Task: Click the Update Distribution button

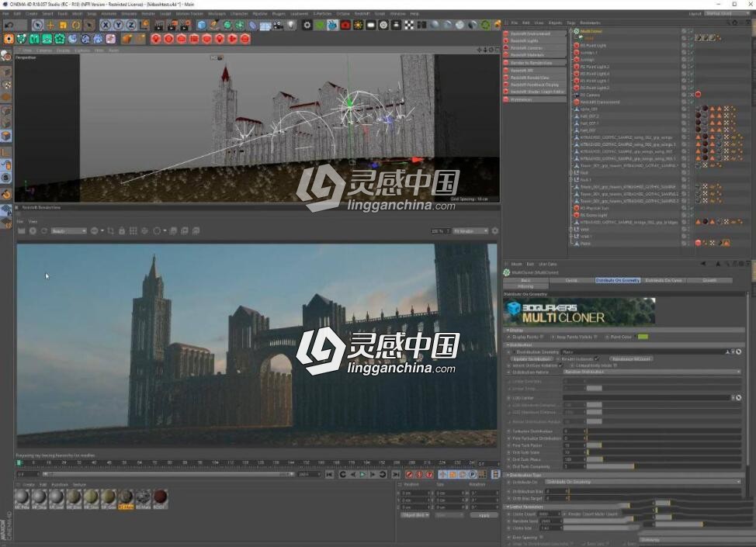Action: (532, 359)
